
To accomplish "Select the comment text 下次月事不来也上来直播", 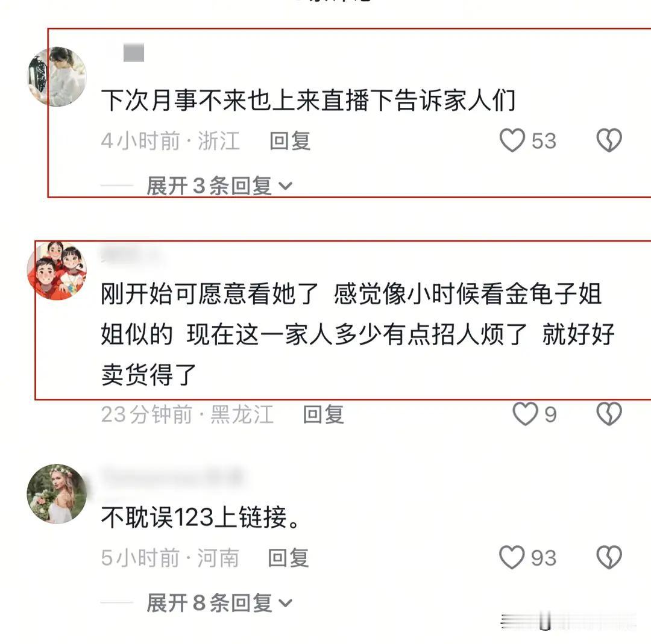I will [308, 100].
